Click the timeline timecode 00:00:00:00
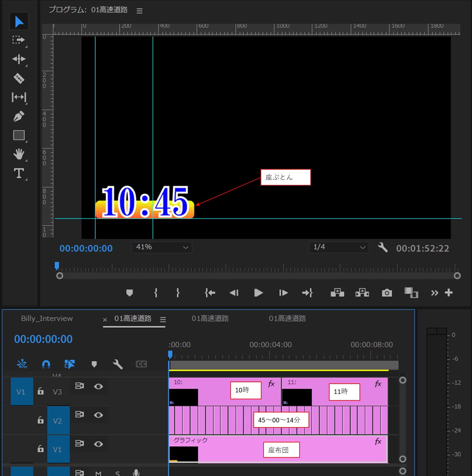The height and width of the screenshot is (476, 472). pyautogui.click(x=43, y=339)
